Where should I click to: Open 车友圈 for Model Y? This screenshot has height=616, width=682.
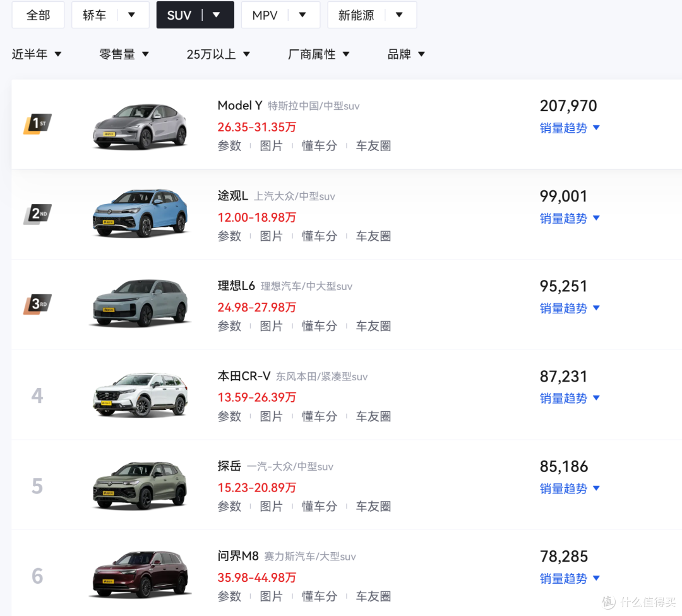click(373, 146)
